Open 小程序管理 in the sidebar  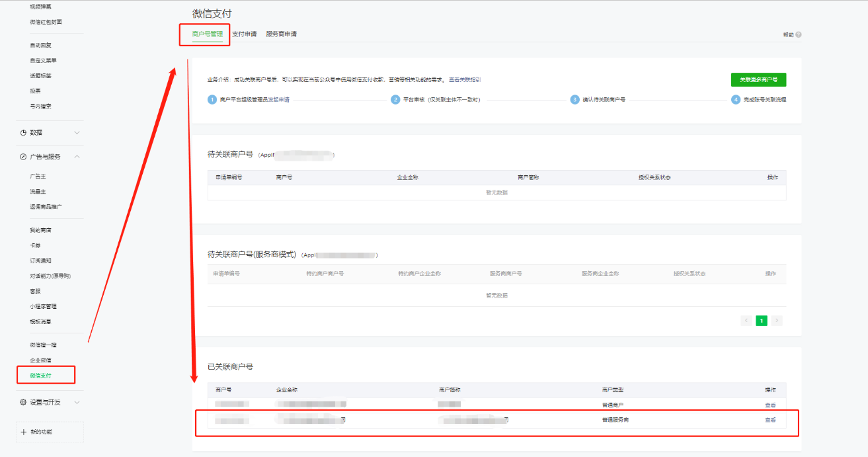(x=43, y=306)
